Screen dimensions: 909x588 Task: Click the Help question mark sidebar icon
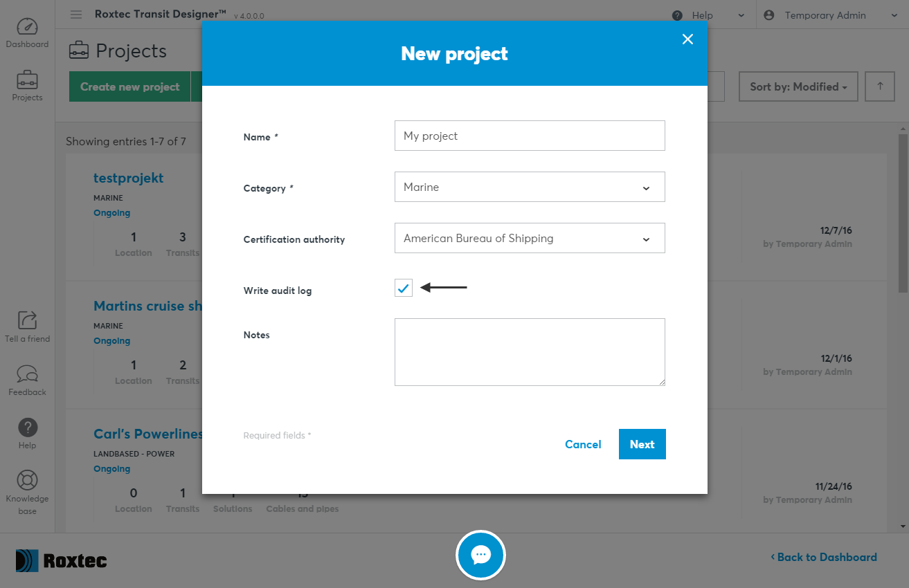click(x=27, y=428)
